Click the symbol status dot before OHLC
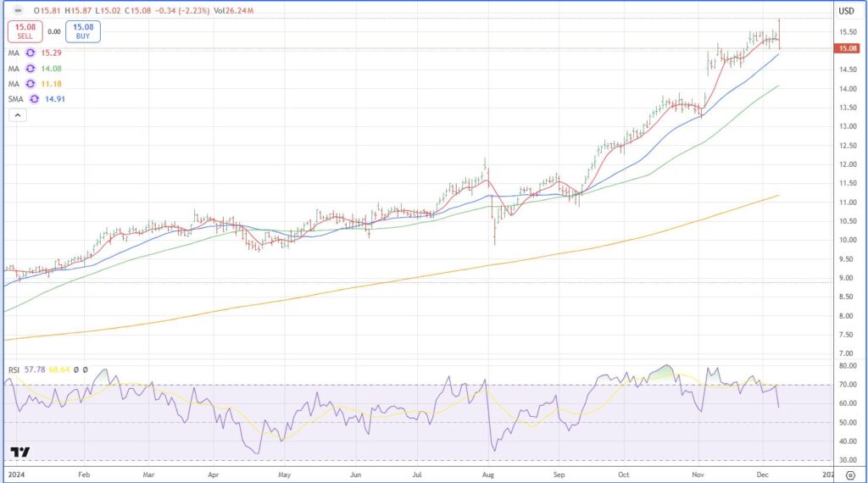Image resolution: width=868 pixels, height=483 pixels. tap(18, 11)
